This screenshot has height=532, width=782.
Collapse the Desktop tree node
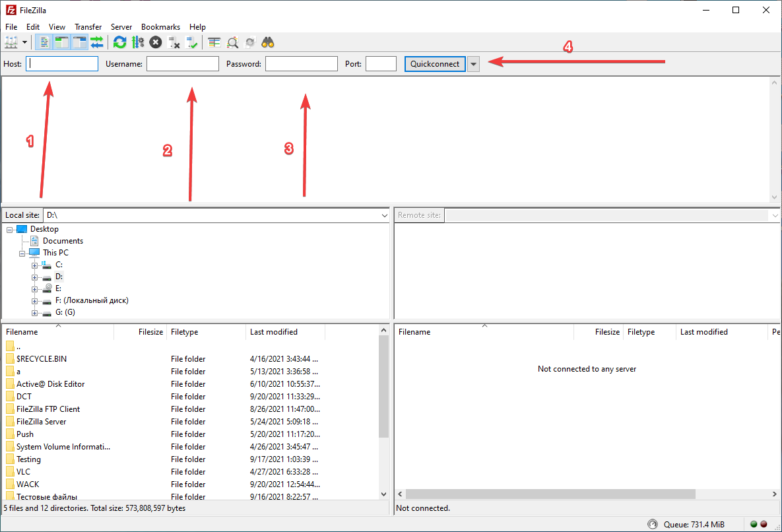click(9, 230)
